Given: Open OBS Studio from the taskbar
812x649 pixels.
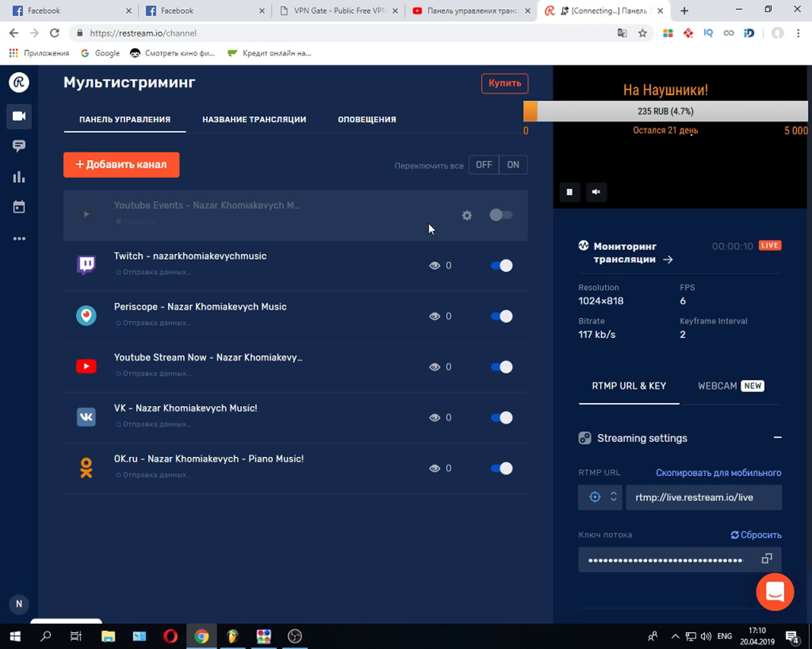Looking at the screenshot, I should (295, 637).
